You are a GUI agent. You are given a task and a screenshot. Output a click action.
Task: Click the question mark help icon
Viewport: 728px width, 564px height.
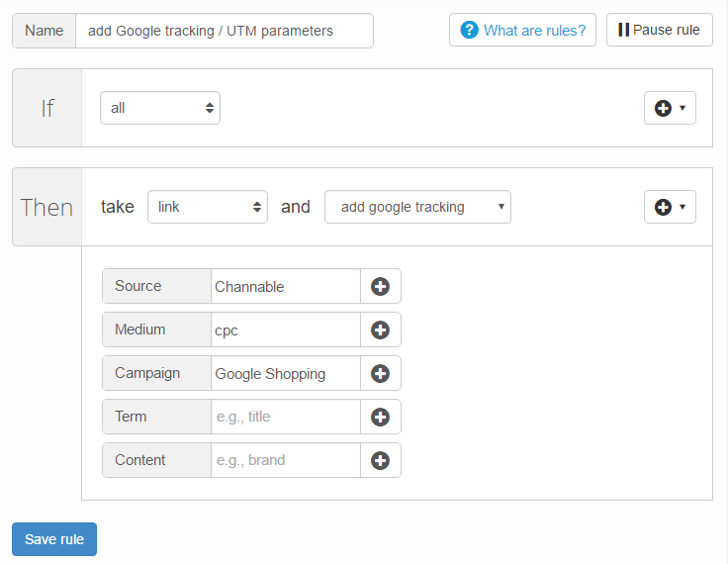(x=470, y=30)
